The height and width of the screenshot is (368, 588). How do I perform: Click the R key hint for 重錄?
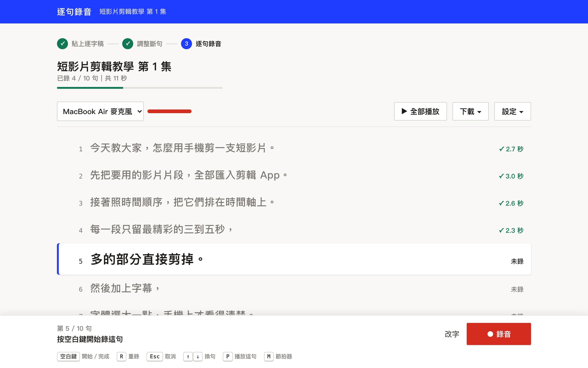[121, 356]
